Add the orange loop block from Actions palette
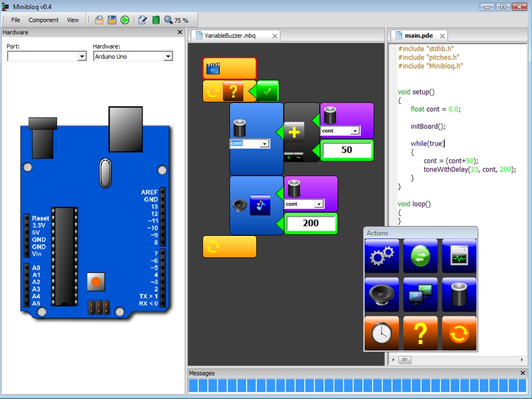The image size is (532, 399). point(459,333)
